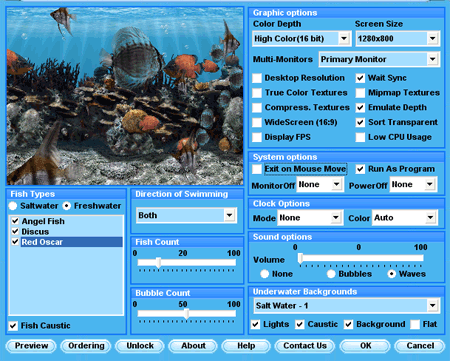
Task: Enable Low CPU Usage checkbox
Action: (360, 137)
